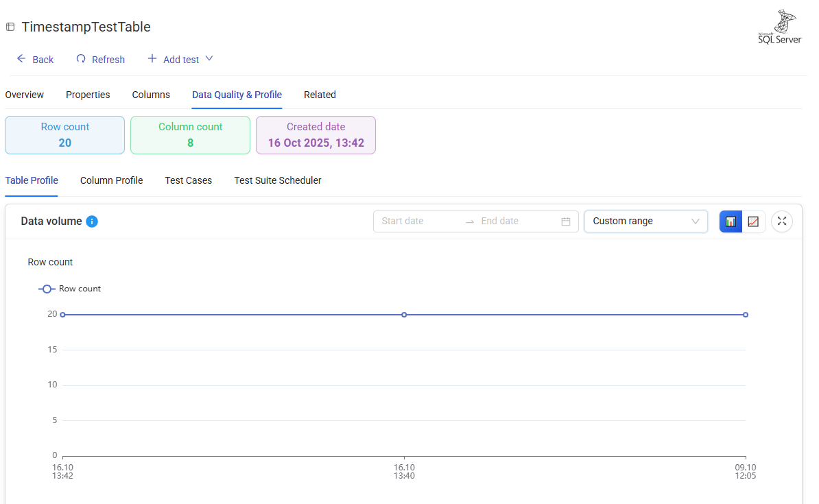This screenshot has height=504, width=819.
Task: Click the table icon beside TimestampTestTable
Action: tap(10, 27)
